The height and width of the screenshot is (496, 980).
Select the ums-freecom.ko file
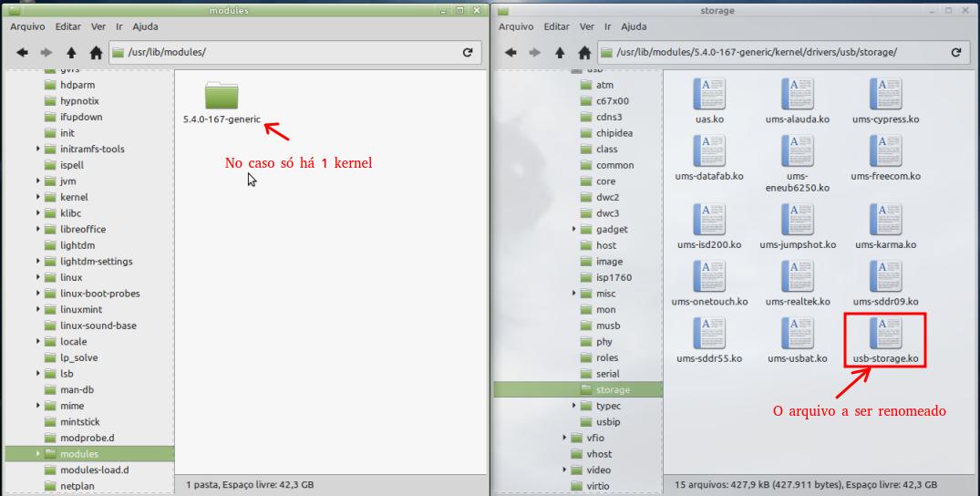point(885,159)
